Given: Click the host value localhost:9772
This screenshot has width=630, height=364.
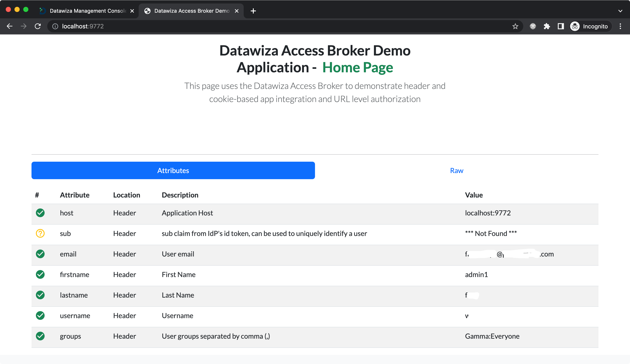Looking at the screenshot, I should click(x=488, y=213).
